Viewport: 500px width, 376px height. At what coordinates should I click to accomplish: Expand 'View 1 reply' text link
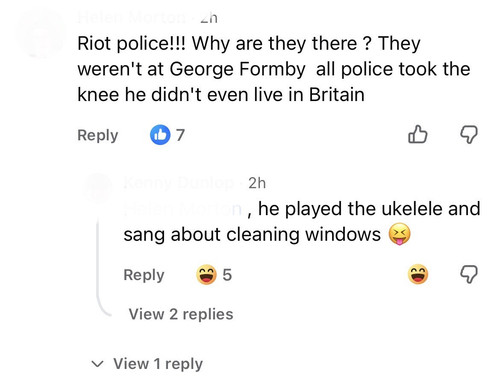coord(158,364)
